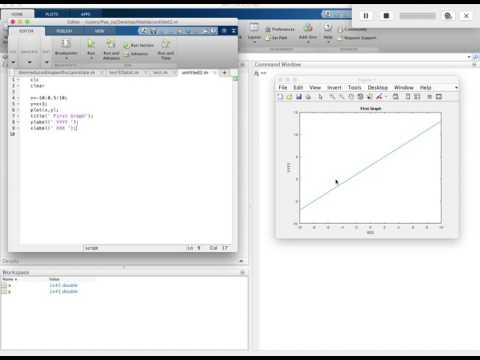Click the figure window dock arrow

coord(456,87)
